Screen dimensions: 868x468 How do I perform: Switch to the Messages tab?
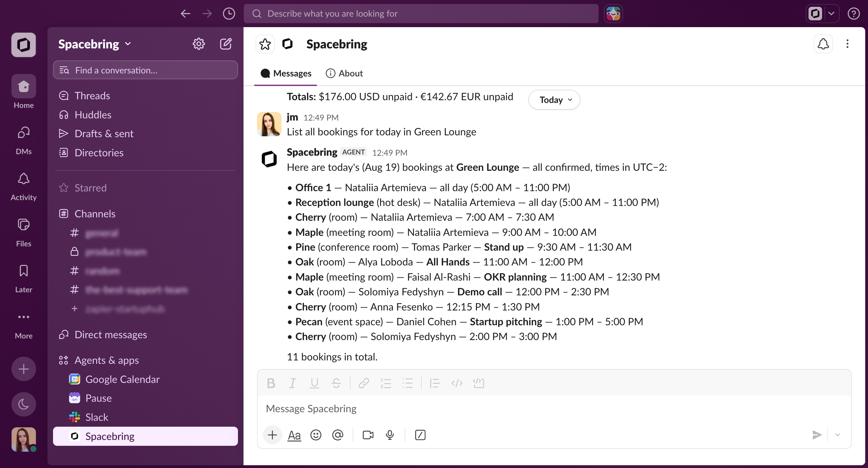point(286,73)
